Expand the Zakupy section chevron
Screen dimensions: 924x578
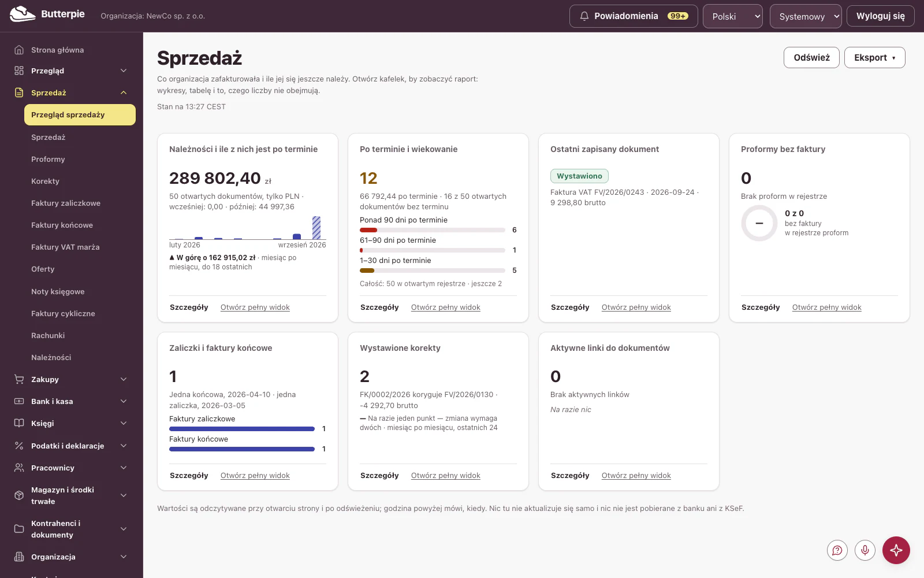tap(124, 379)
